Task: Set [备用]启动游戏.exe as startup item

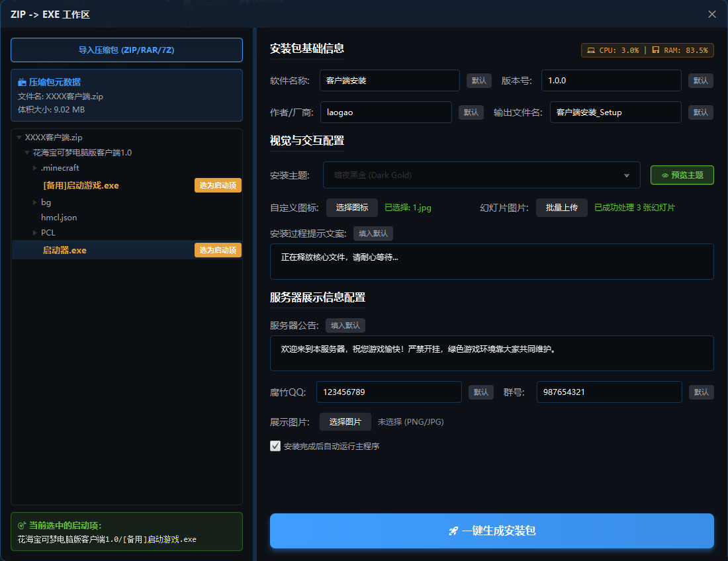Action: 218,185
